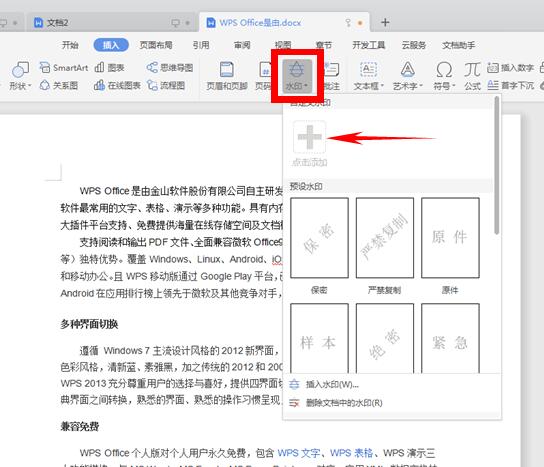Choose the 绝密 preset watermark
544x467 pixels.
[385, 339]
